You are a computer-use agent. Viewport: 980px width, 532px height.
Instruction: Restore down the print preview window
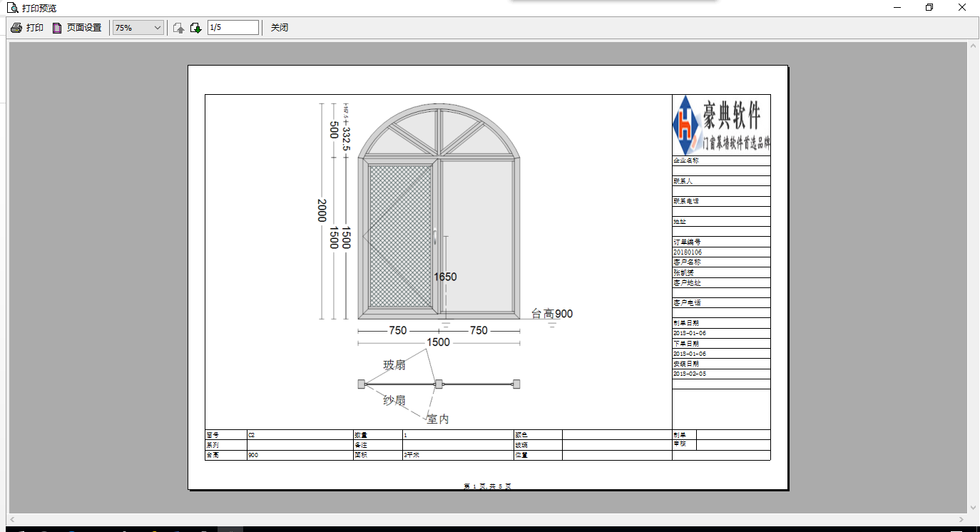(929, 8)
